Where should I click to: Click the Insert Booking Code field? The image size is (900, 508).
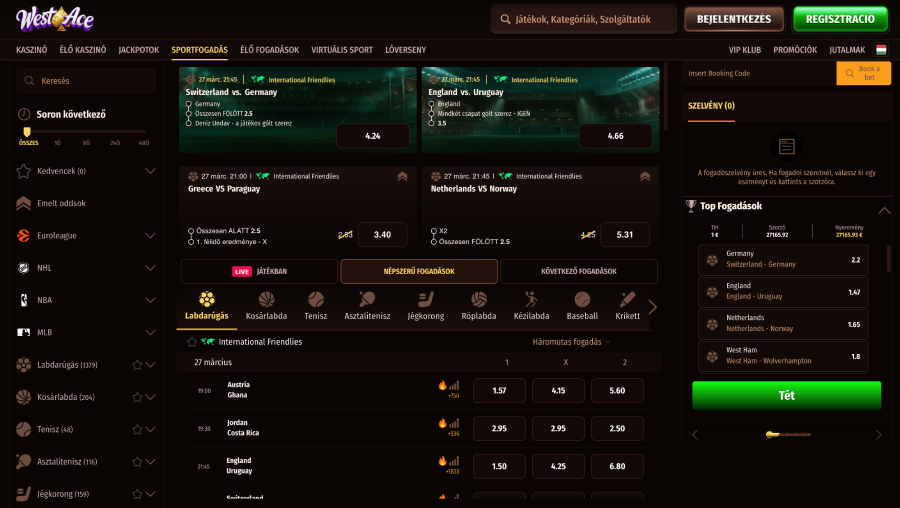[759, 73]
